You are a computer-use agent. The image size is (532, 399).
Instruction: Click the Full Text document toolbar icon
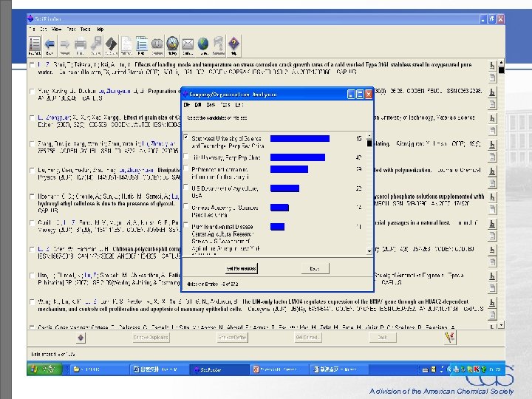pos(126,46)
